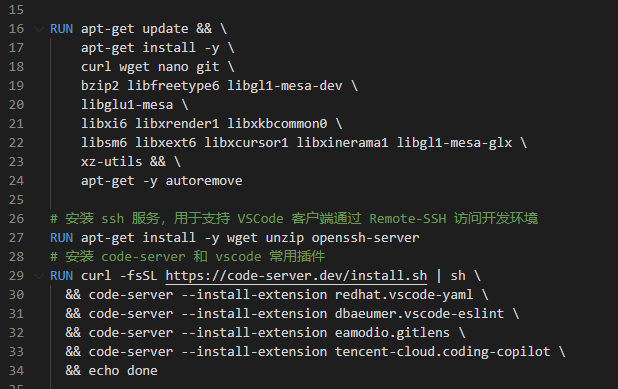The width and height of the screenshot is (618, 389).
Task: Click line number 34 in the gutter
Action: tap(16, 370)
